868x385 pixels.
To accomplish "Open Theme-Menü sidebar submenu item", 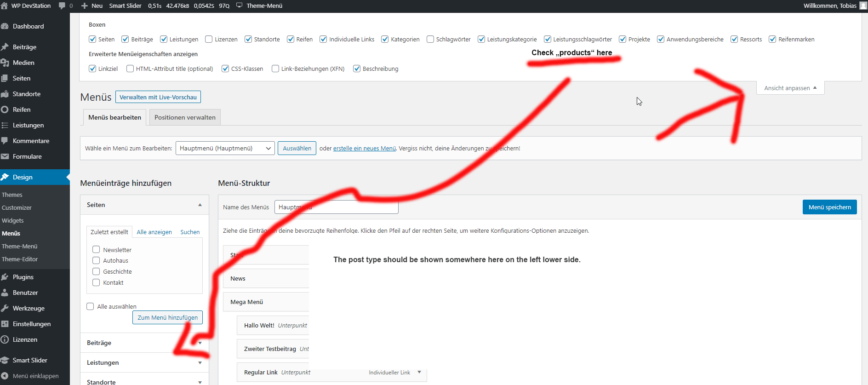I will coord(19,246).
